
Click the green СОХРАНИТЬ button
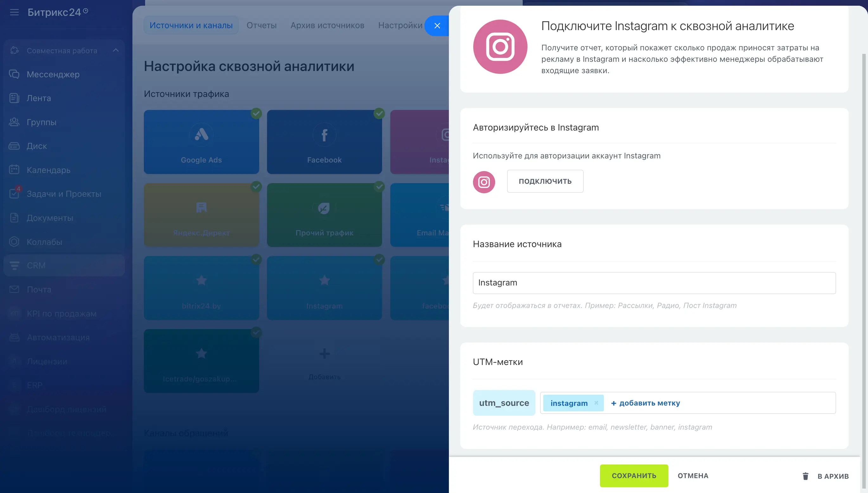[634, 476]
